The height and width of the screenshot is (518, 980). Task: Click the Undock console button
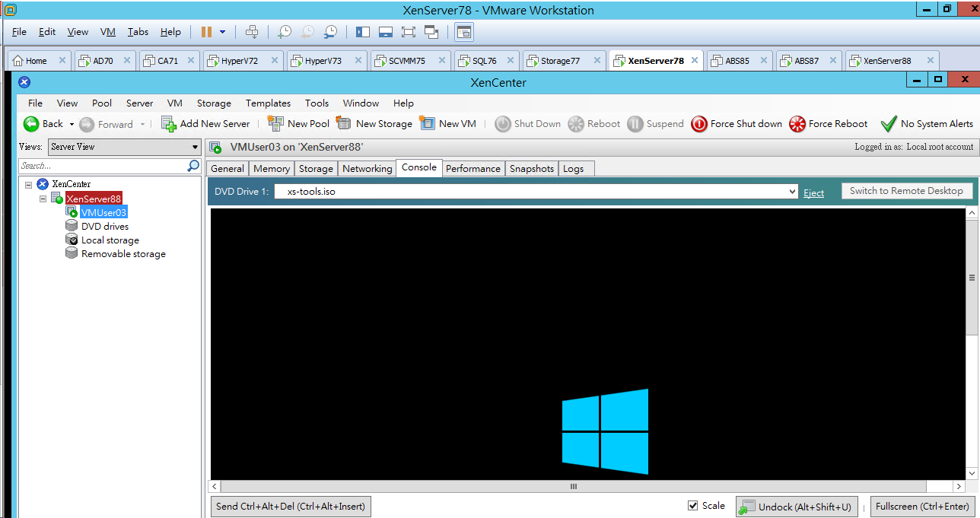(796, 507)
